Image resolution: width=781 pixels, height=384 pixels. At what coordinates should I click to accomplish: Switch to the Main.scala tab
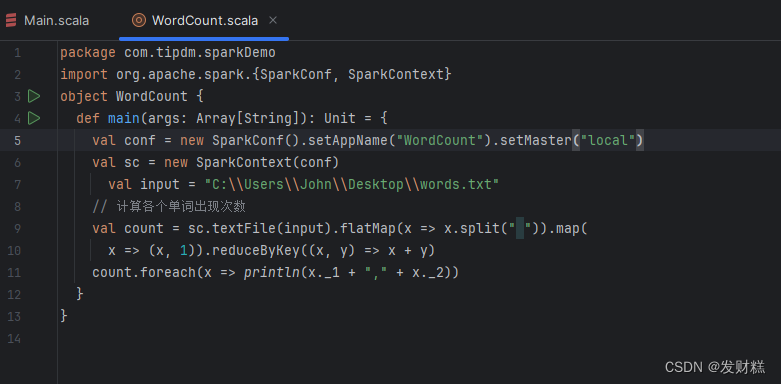click(48, 20)
